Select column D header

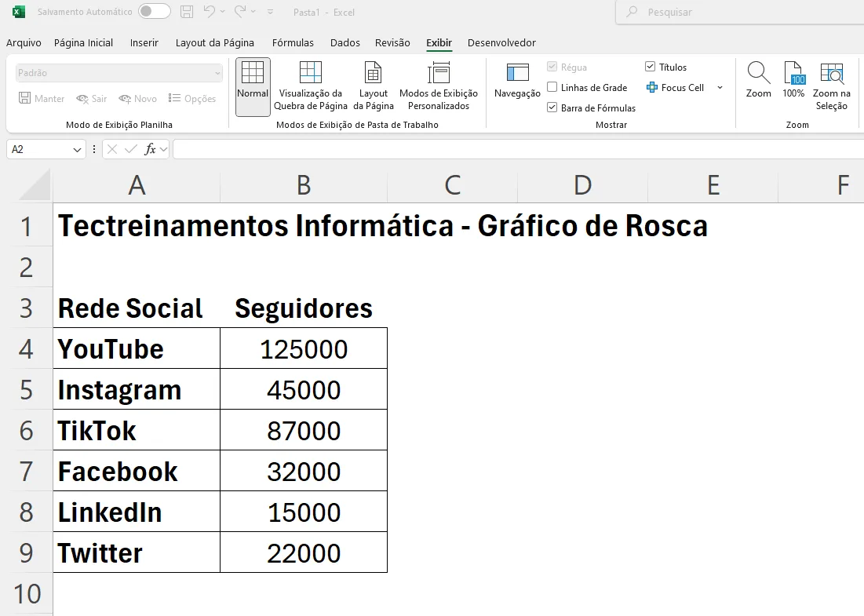point(582,185)
